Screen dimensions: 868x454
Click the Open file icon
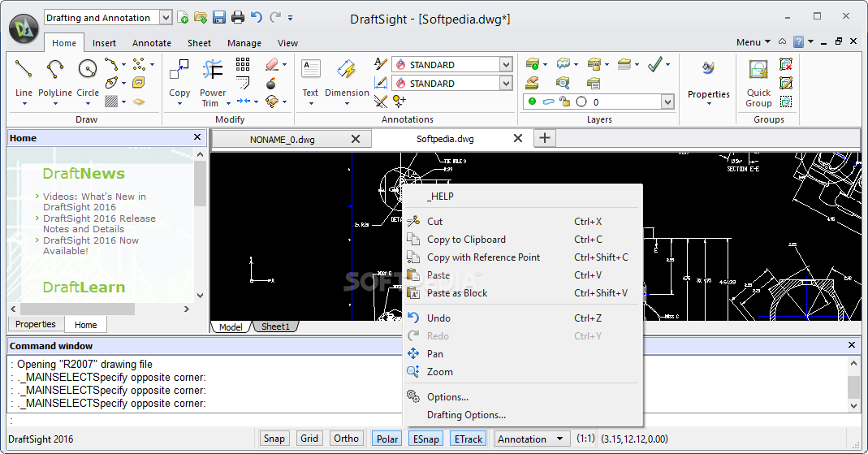(x=201, y=18)
